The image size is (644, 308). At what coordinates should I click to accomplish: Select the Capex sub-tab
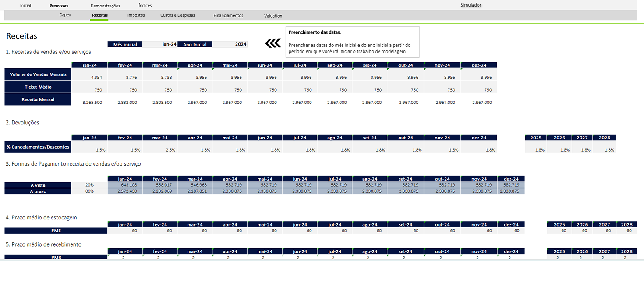[x=65, y=15]
